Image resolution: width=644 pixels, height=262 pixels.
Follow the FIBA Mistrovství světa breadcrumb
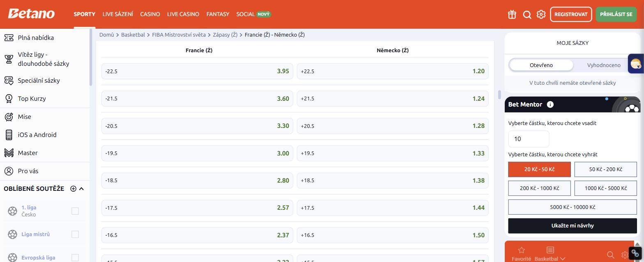coord(179,35)
